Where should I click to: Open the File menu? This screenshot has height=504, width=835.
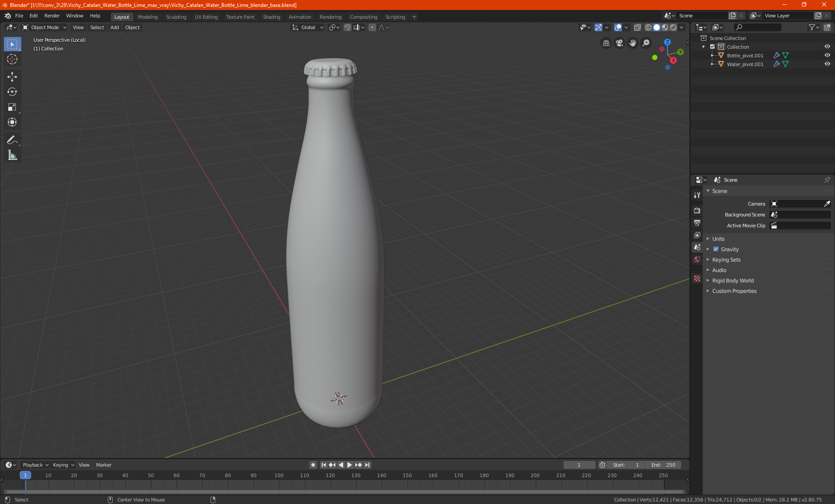pos(19,16)
